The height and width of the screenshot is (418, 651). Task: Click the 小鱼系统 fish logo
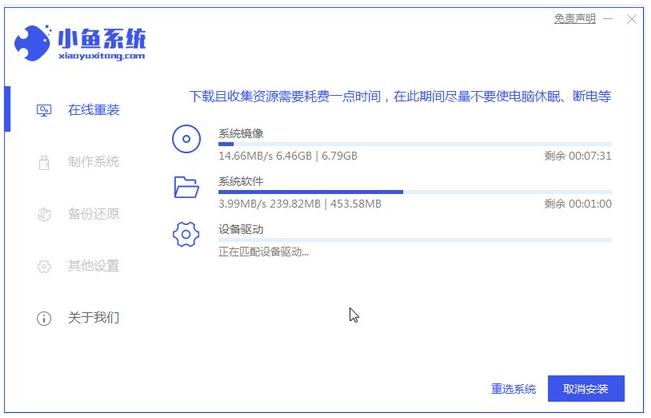[x=36, y=43]
